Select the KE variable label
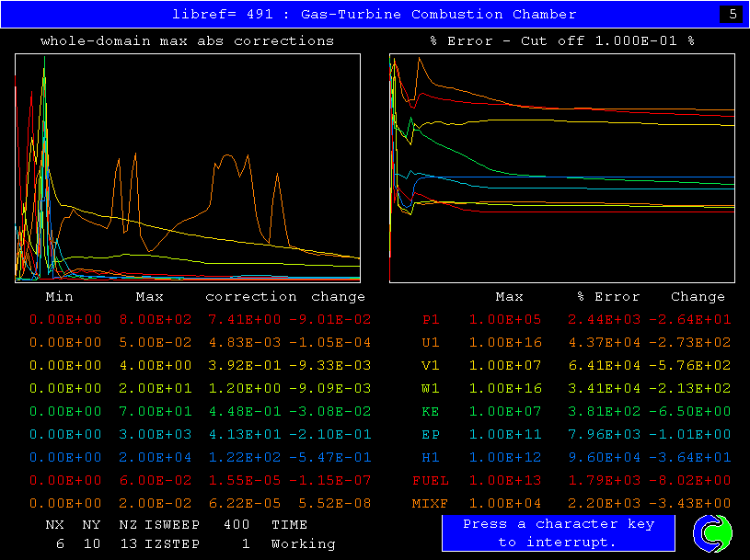Image resolution: width=750 pixels, height=560 pixels. (x=431, y=411)
